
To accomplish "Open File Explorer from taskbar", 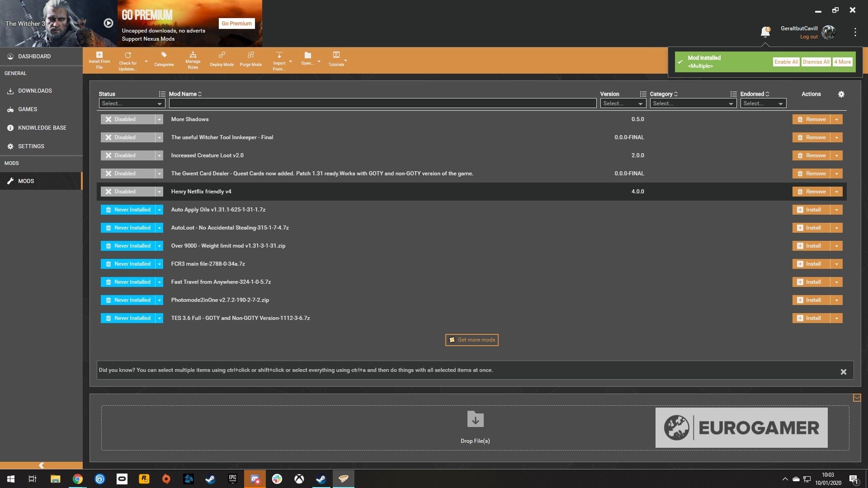I will tap(56, 479).
